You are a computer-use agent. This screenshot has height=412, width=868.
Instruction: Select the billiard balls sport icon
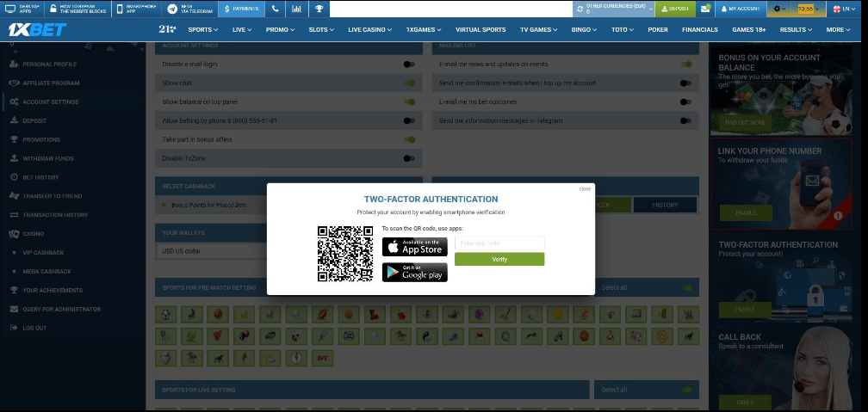point(244,336)
